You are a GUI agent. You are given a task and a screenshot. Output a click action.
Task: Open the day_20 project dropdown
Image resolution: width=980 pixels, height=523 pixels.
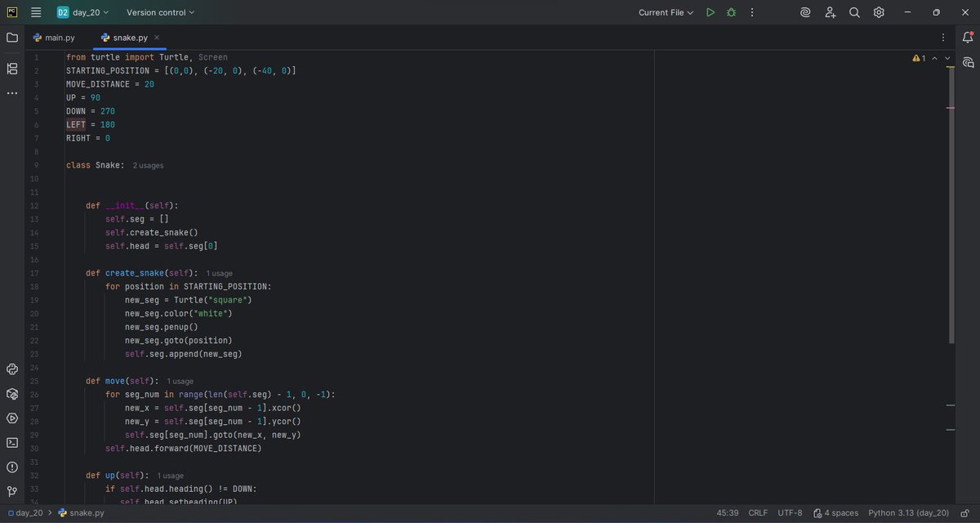click(83, 12)
